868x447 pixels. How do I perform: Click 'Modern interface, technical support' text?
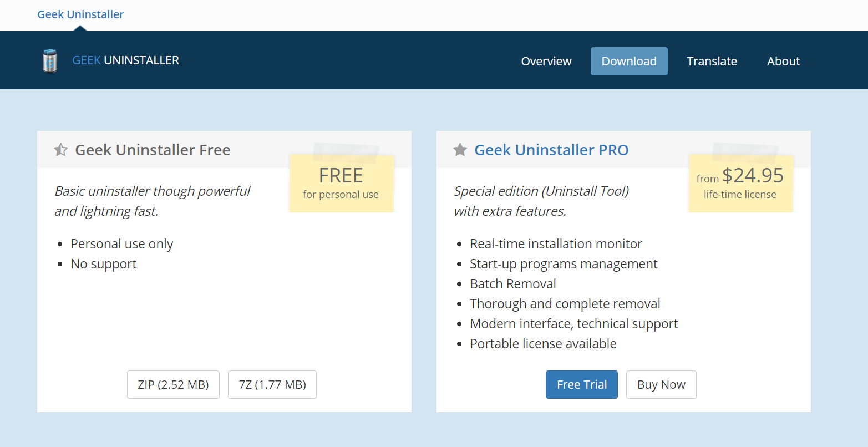pyautogui.click(x=574, y=324)
